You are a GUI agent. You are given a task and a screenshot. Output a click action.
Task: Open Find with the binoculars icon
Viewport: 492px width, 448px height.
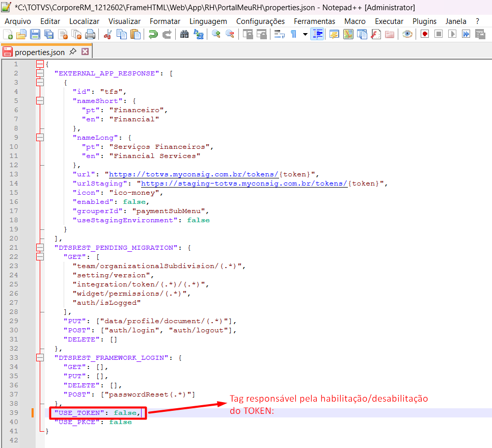184,34
